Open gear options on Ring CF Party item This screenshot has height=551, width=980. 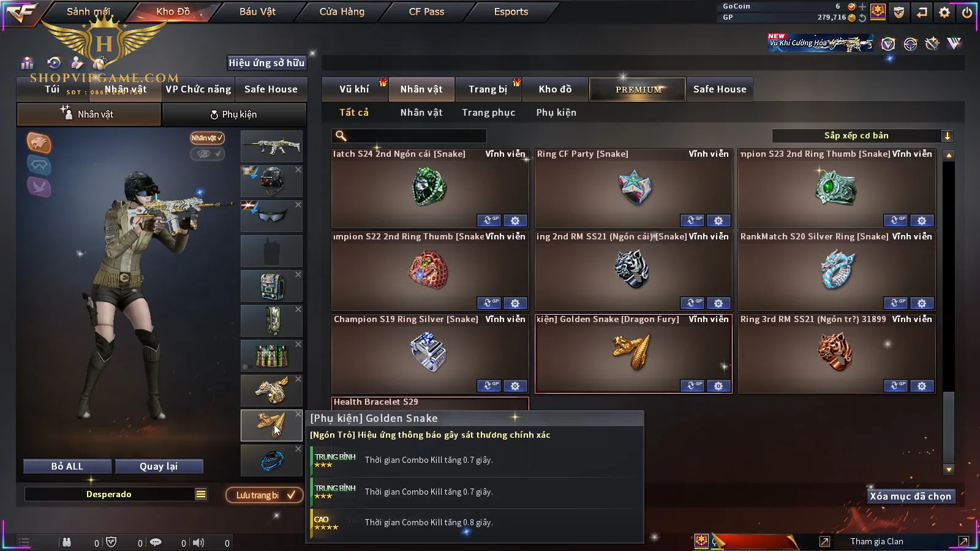point(718,220)
